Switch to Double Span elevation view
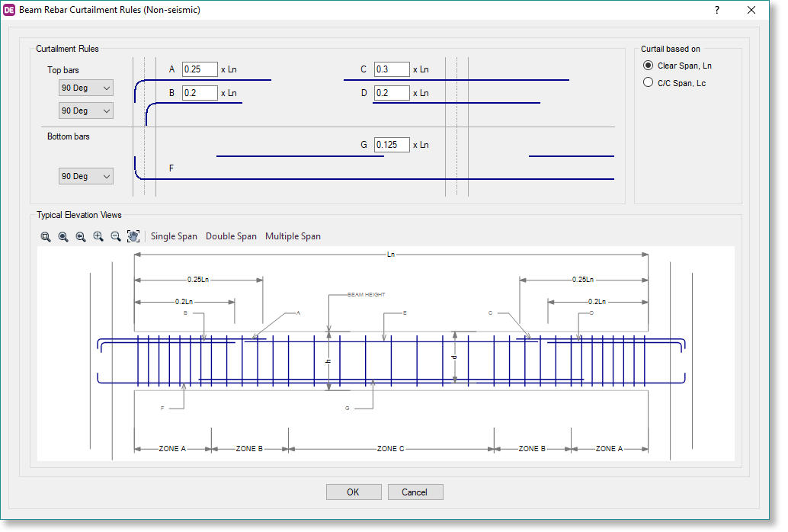 (231, 236)
